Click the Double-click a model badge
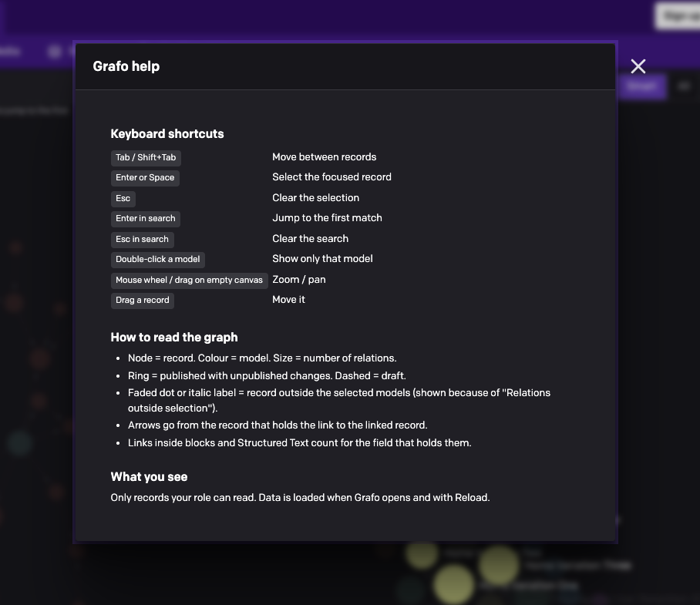This screenshot has width=700, height=605. [x=158, y=259]
